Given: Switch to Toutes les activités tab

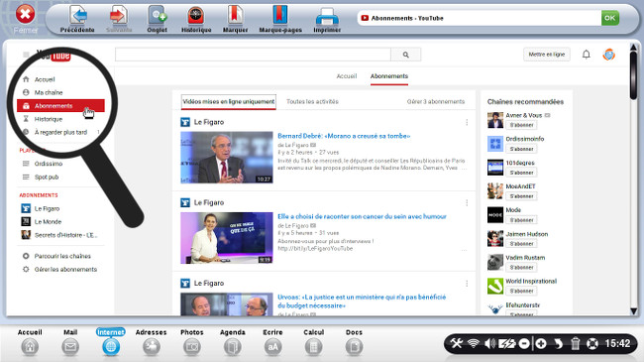Looking at the screenshot, I should pos(312,101).
